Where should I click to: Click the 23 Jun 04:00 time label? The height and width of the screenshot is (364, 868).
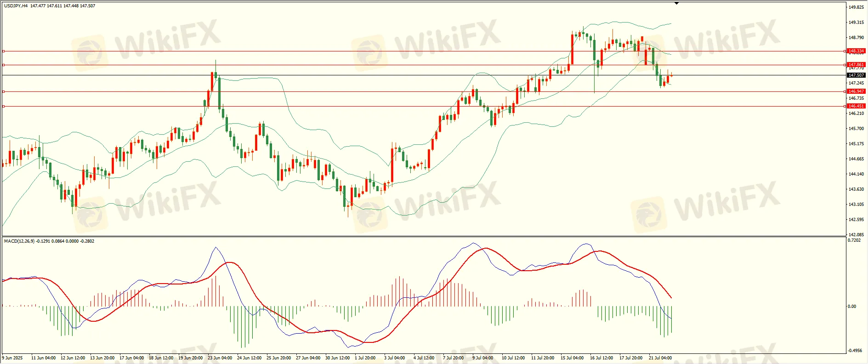click(220, 358)
